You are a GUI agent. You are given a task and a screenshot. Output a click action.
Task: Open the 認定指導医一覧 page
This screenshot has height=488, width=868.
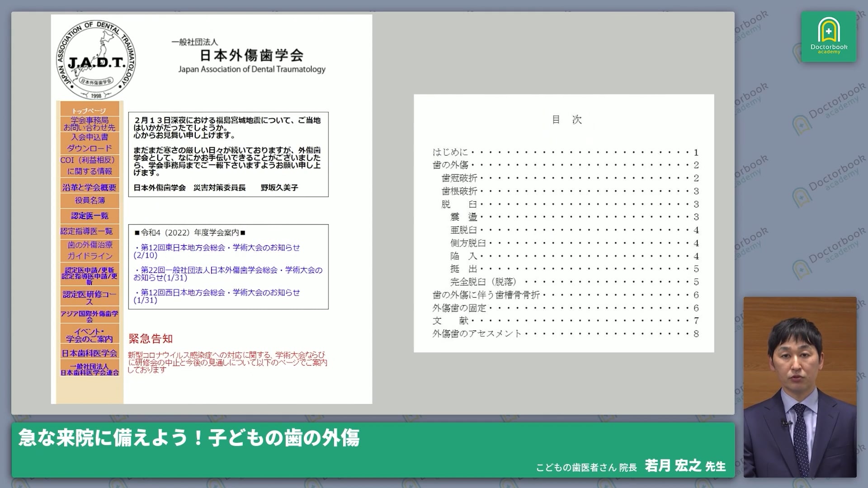(89, 231)
